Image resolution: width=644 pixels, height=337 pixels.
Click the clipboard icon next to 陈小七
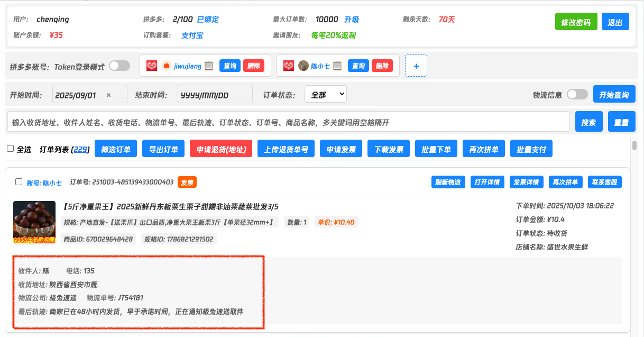click(337, 66)
